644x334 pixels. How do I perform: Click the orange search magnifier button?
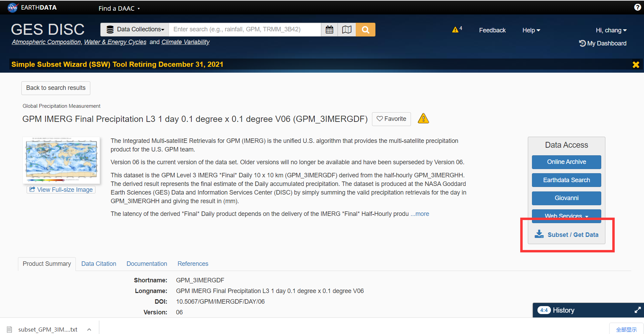click(x=365, y=30)
